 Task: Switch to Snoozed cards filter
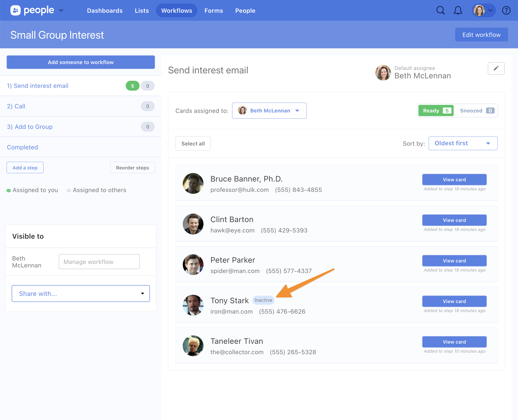(x=476, y=111)
